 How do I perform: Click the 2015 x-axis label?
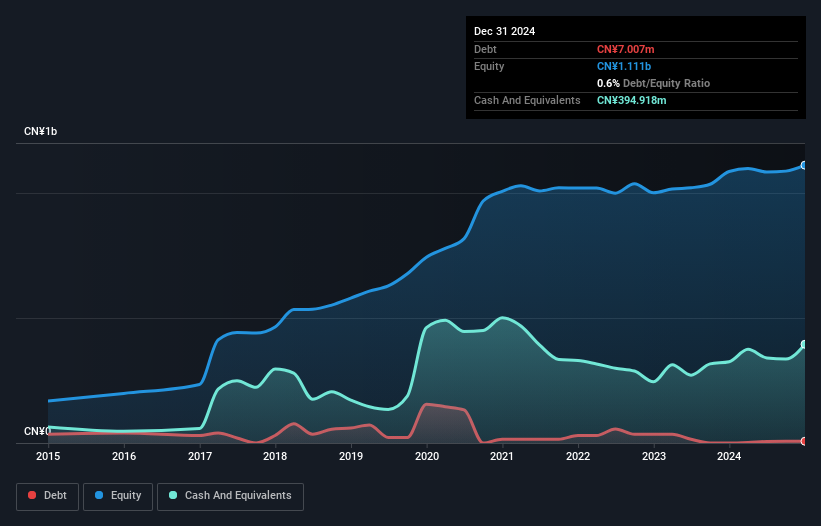coord(48,456)
